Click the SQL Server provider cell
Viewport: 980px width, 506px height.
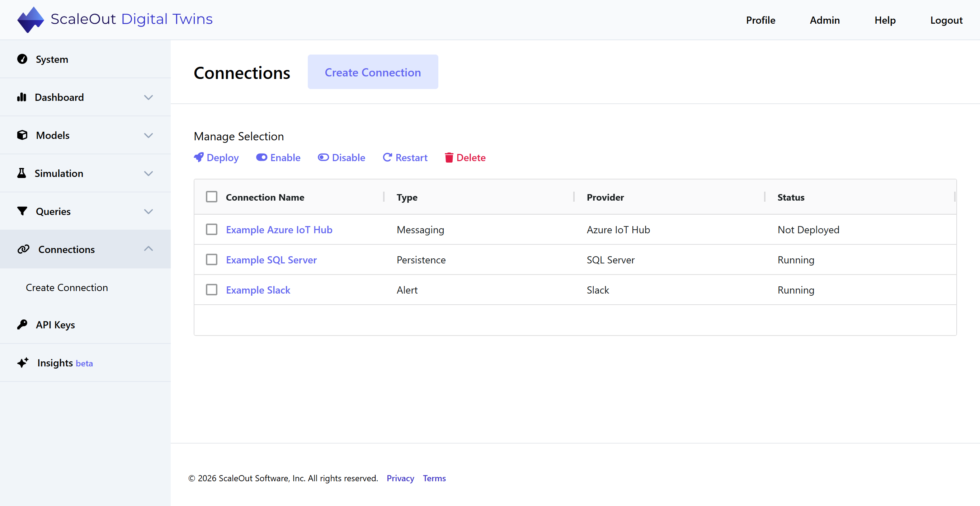tap(611, 260)
